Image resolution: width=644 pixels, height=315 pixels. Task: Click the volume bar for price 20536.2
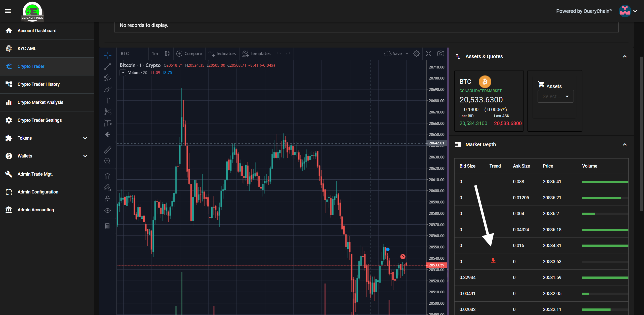tap(605, 214)
